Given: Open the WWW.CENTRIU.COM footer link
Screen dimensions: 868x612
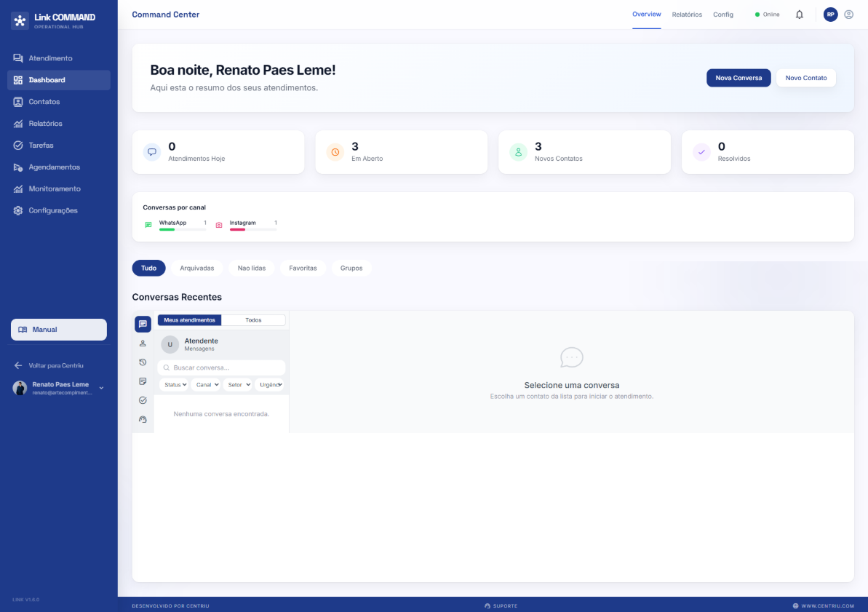Looking at the screenshot, I should tap(823, 606).
